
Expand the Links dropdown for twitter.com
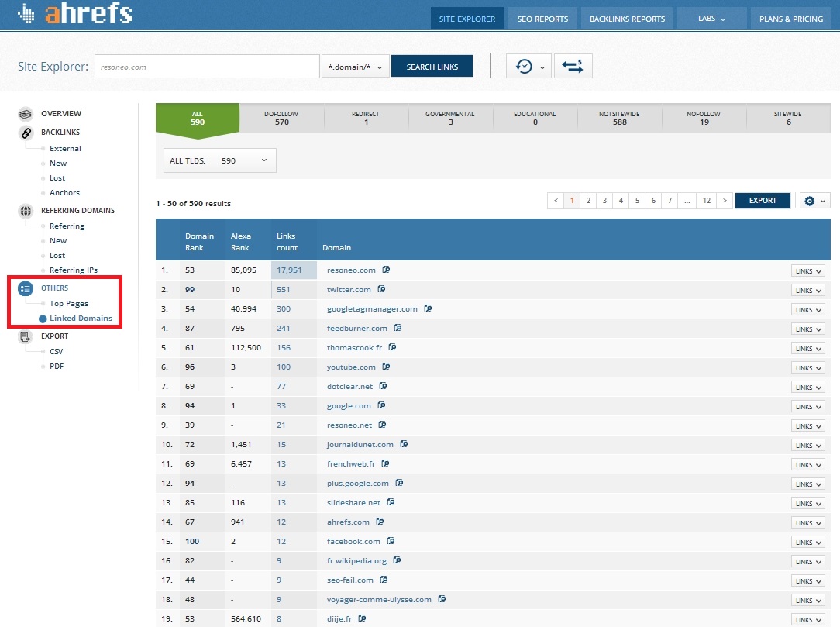click(808, 291)
